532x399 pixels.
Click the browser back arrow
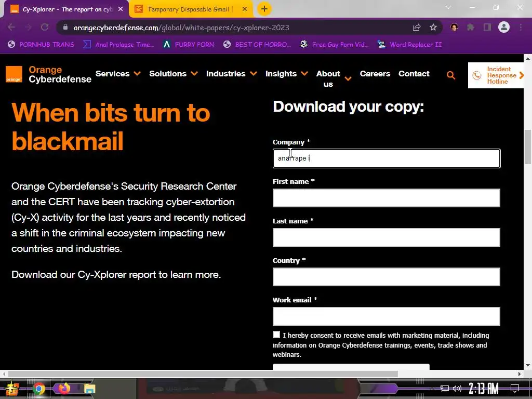click(x=11, y=28)
